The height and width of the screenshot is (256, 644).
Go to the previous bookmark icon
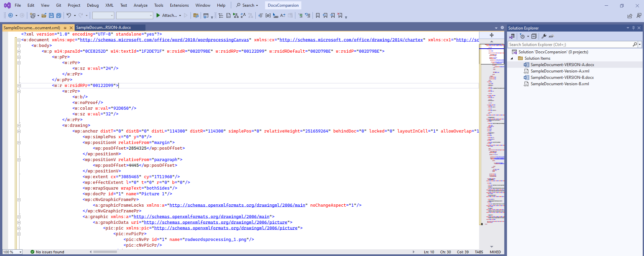click(325, 15)
